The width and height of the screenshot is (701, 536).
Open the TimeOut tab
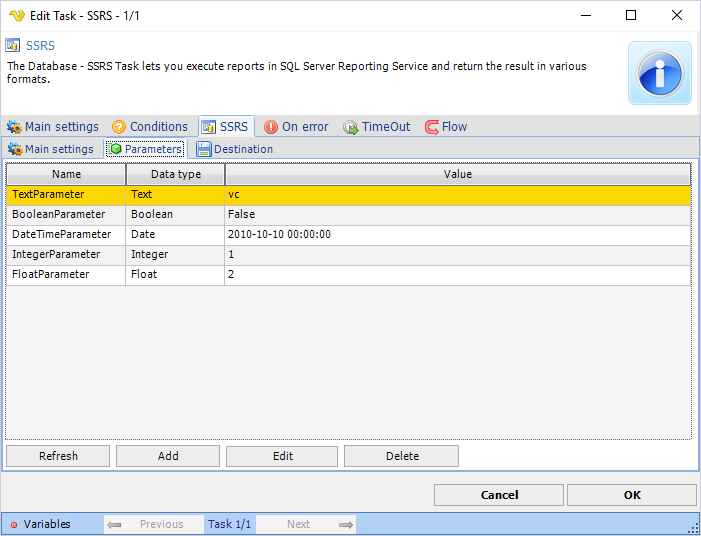[376, 127]
